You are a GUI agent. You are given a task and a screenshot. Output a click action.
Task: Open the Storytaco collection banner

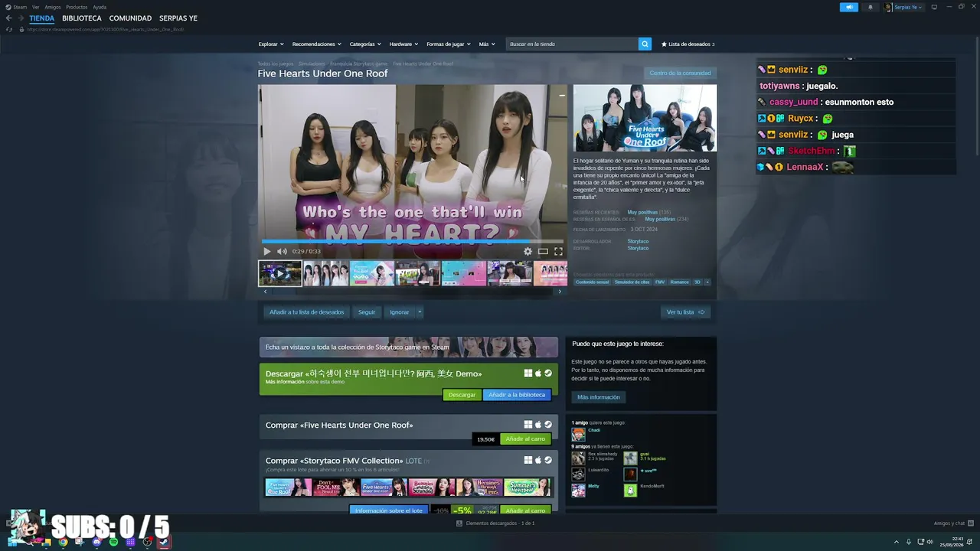tap(409, 347)
